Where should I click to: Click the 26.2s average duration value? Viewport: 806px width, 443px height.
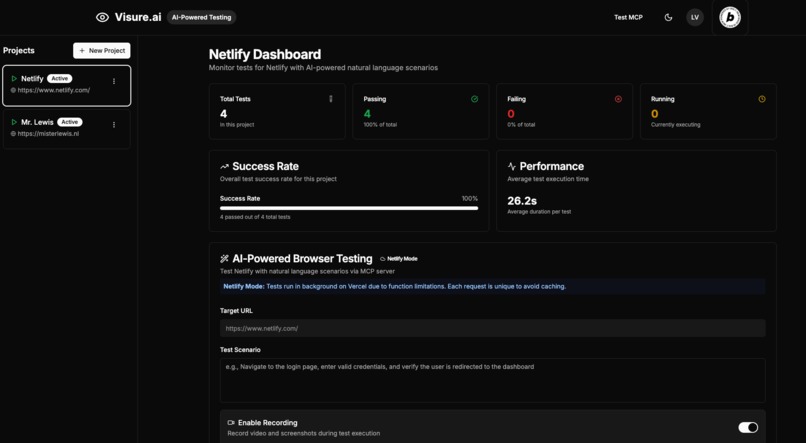pos(522,201)
